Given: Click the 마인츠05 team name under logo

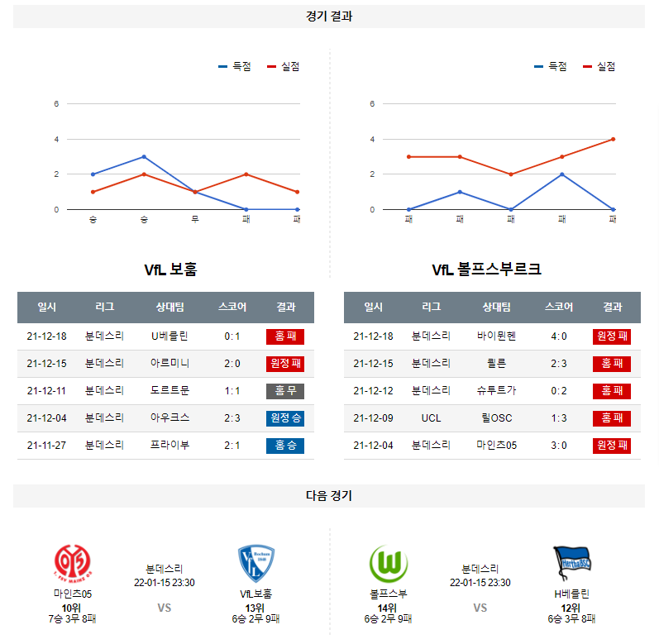Looking at the screenshot, I should [73, 594].
